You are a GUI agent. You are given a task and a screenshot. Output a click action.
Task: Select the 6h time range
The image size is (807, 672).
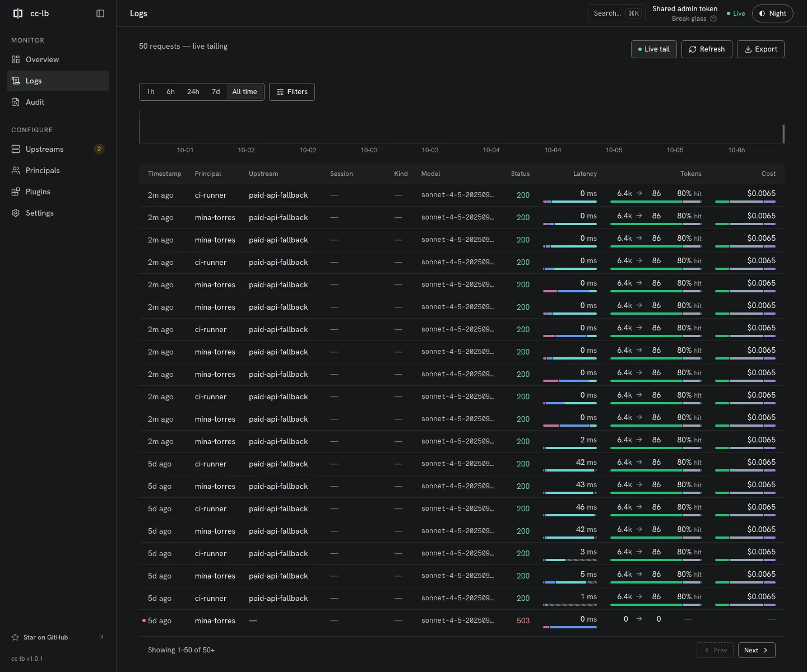click(170, 92)
